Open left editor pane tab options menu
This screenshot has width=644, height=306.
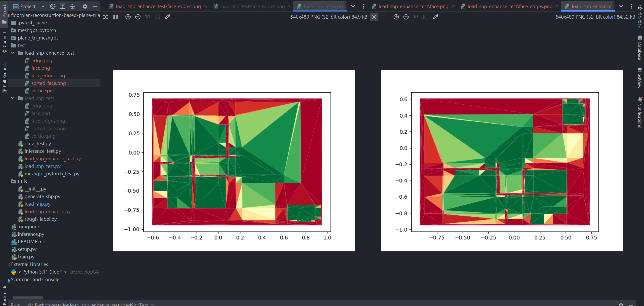[x=363, y=7]
